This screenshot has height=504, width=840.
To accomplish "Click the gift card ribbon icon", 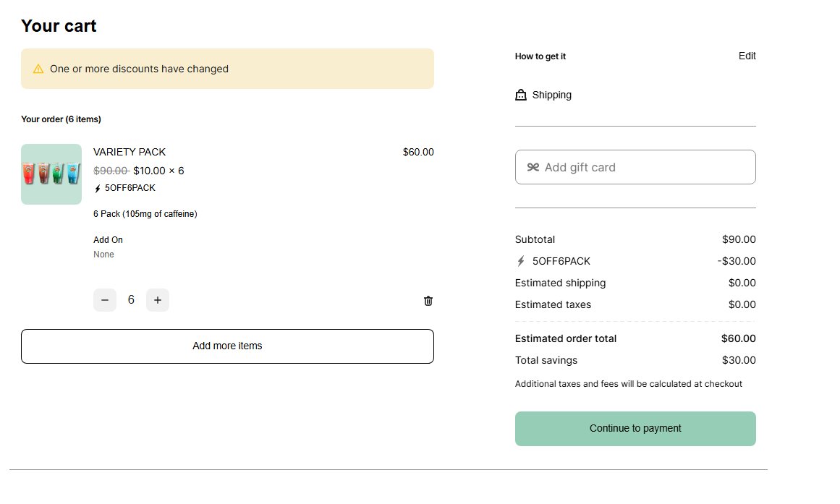I will [x=533, y=167].
